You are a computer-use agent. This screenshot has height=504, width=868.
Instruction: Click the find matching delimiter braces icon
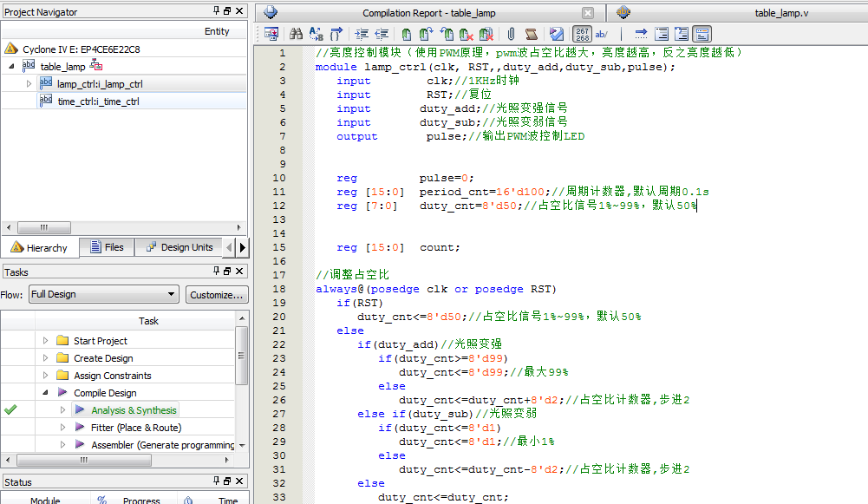pos(336,35)
